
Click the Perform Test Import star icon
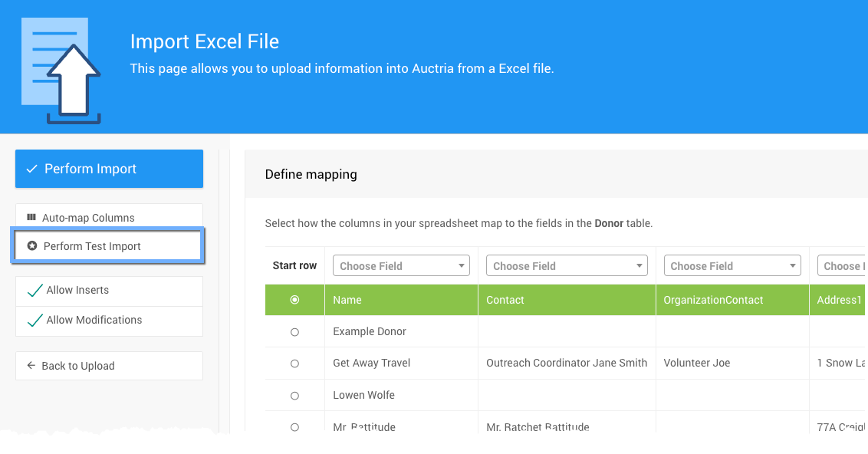tap(32, 246)
